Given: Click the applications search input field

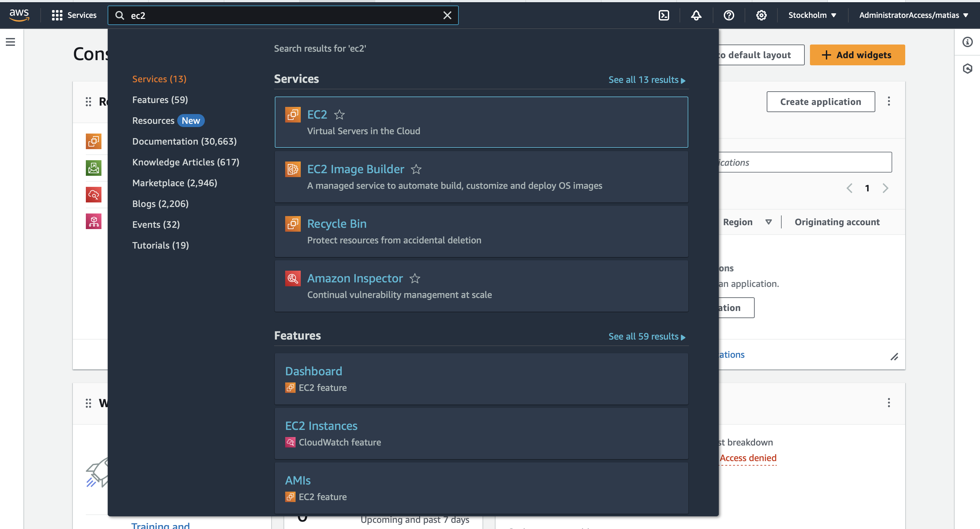Looking at the screenshot, I should point(805,162).
